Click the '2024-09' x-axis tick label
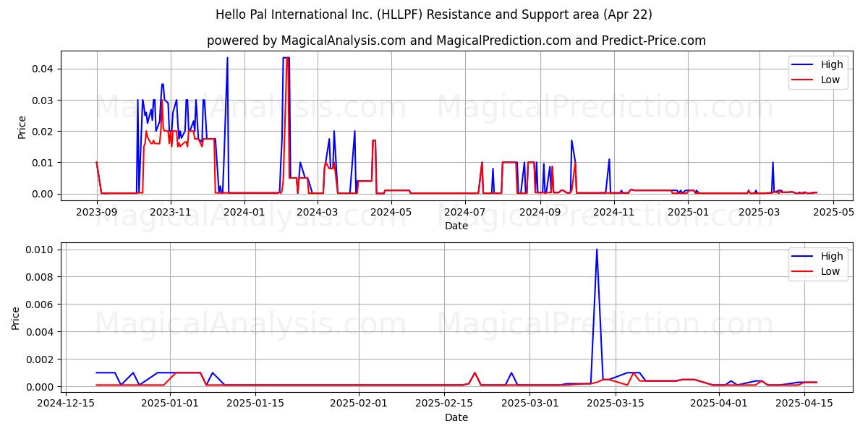868x434 pixels. point(540,213)
